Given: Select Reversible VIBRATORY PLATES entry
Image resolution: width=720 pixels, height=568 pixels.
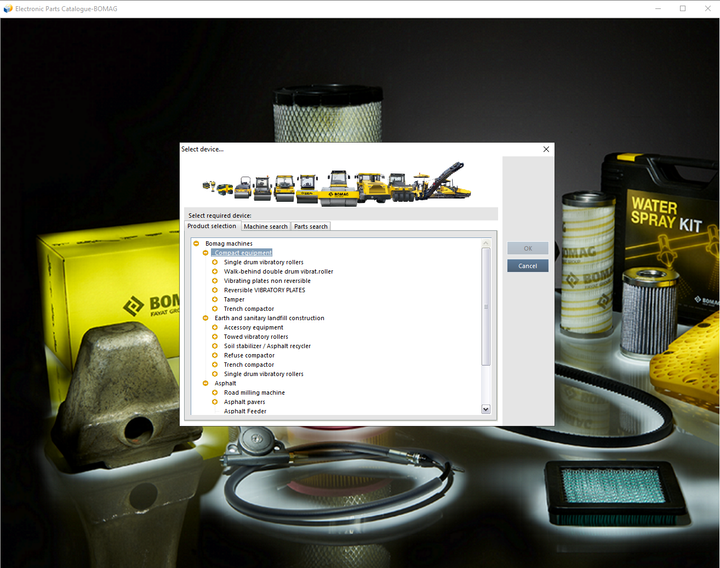Looking at the screenshot, I should (264, 290).
